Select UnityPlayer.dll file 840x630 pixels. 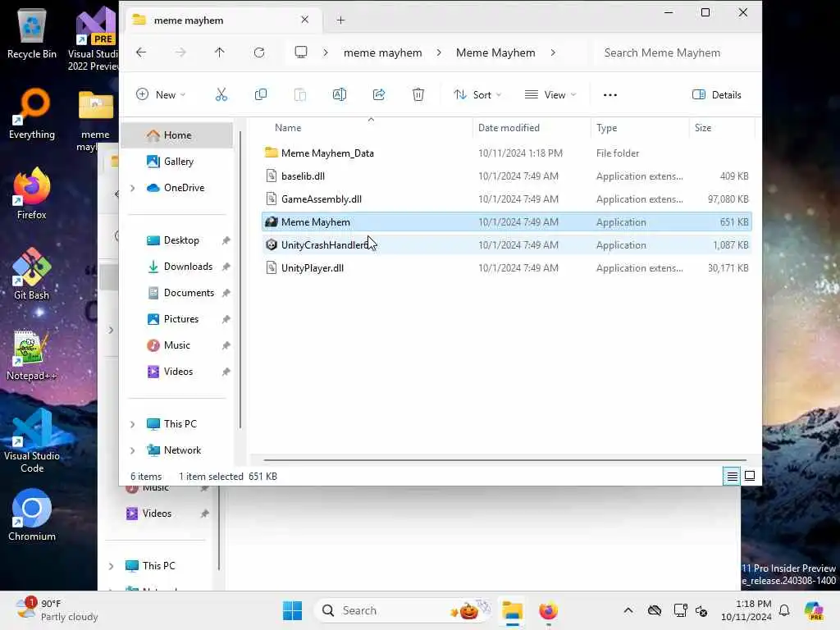506,268
